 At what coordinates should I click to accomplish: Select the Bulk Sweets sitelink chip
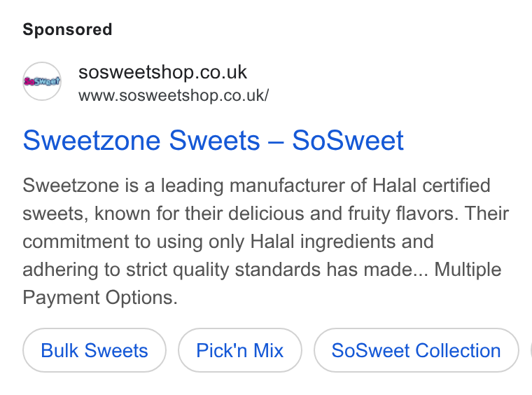point(94,350)
